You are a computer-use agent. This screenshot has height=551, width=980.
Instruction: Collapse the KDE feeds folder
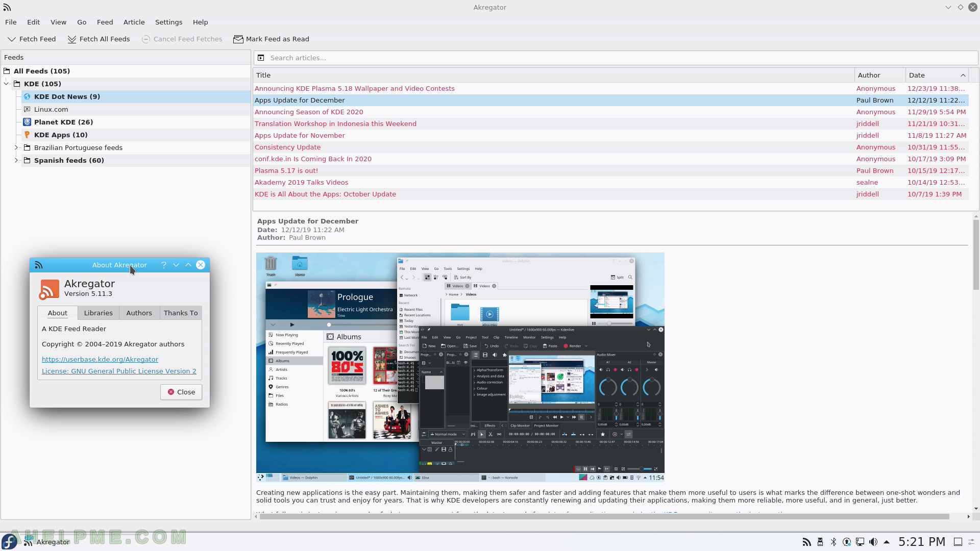point(7,84)
